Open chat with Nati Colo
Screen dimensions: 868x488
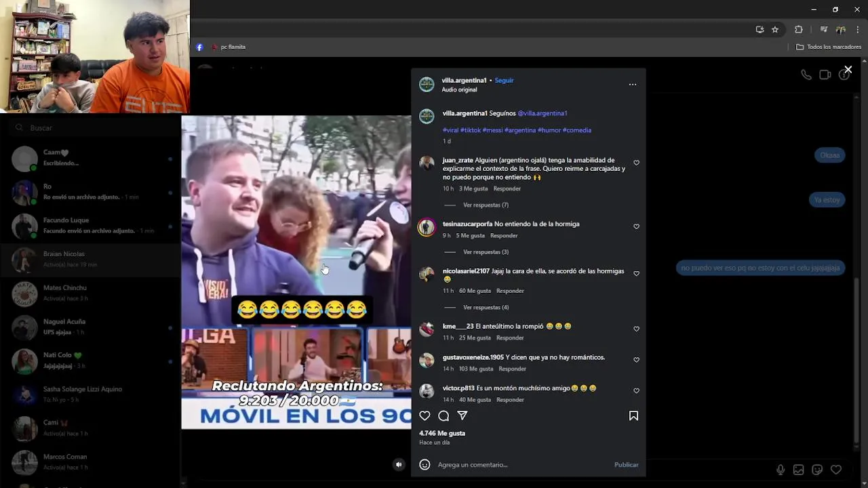(91, 362)
